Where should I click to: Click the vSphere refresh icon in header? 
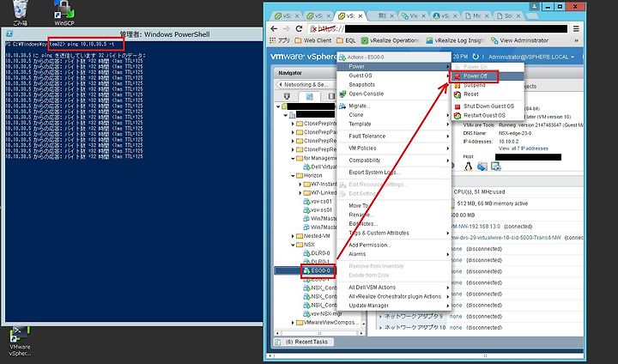pos(476,57)
